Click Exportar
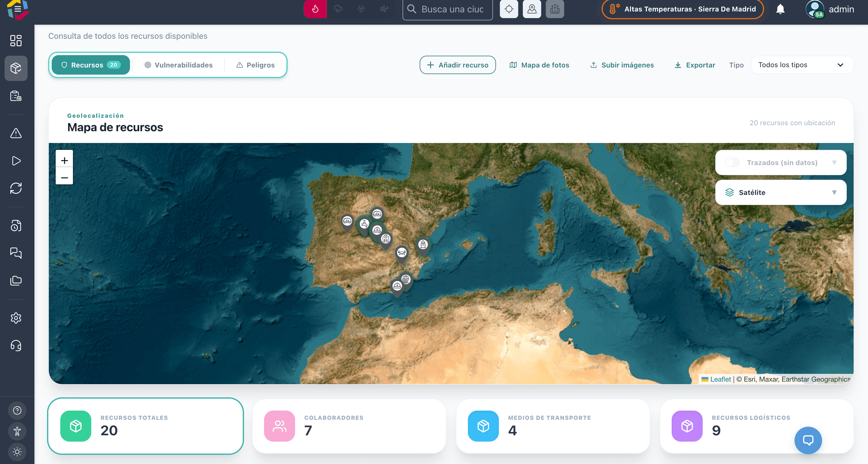This screenshot has width=868, height=464. pyautogui.click(x=695, y=65)
